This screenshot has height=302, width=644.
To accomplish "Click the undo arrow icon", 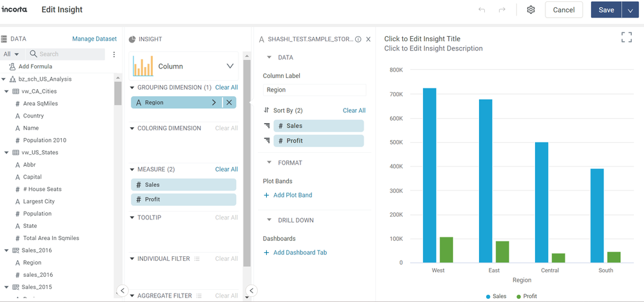I will 482,10.
